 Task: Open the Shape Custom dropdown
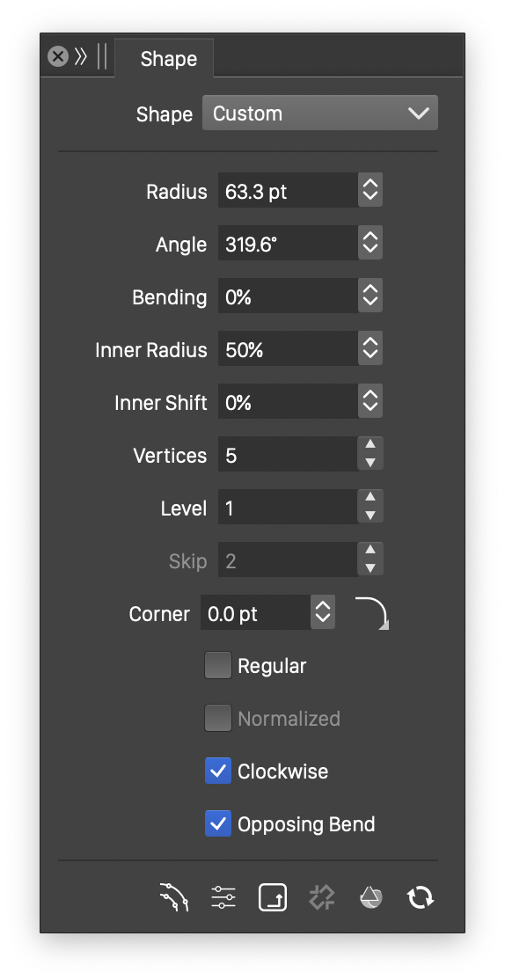click(320, 113)
